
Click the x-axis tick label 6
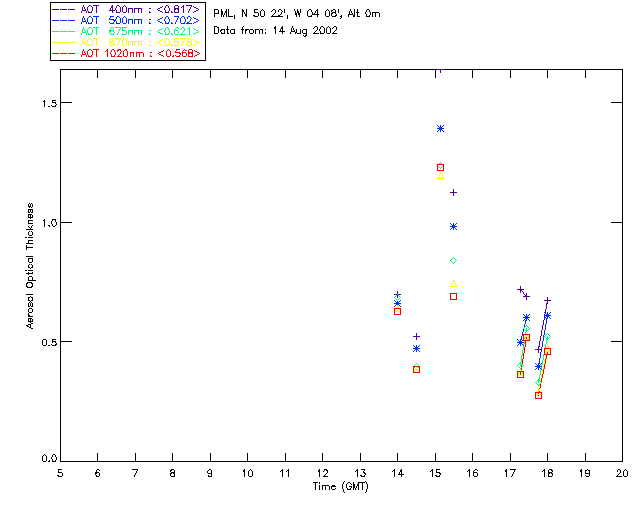(x=98, y=473)
